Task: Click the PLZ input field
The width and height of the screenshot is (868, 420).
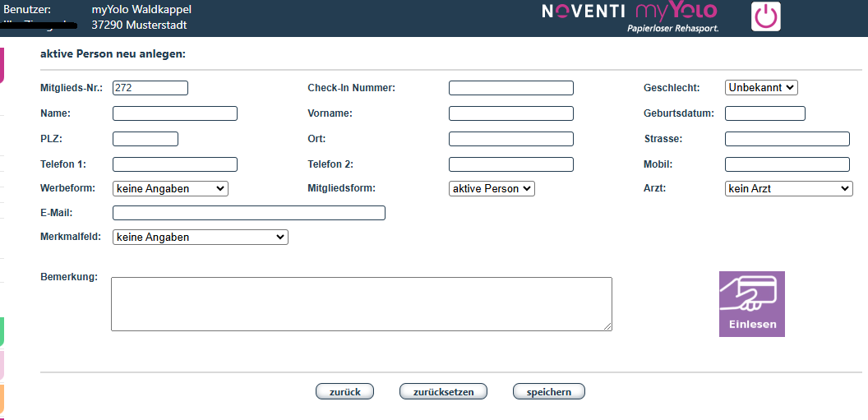Action: (145, 139)
